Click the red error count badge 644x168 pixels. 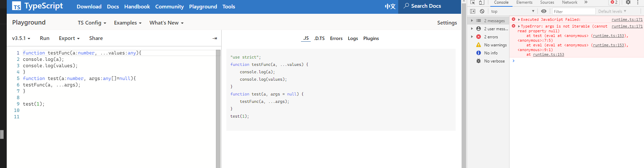pos(614,2)
